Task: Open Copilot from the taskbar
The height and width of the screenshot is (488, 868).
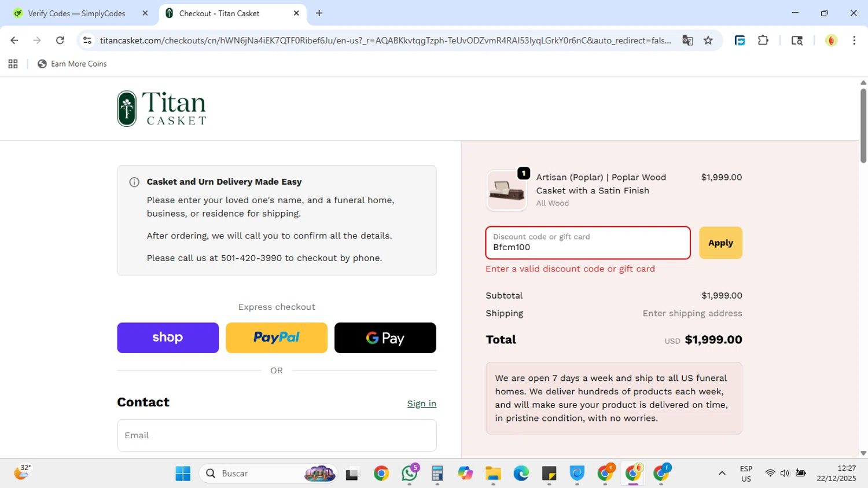Action: (465, 474)
